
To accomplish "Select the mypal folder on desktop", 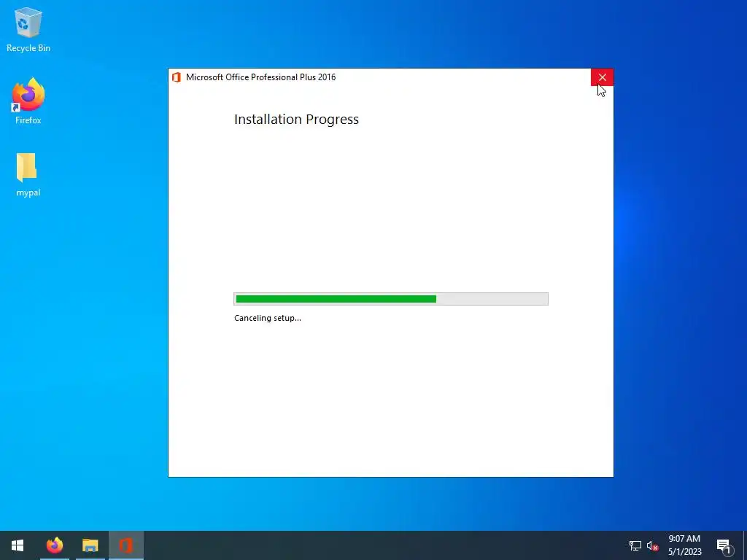I will [28, 174].
